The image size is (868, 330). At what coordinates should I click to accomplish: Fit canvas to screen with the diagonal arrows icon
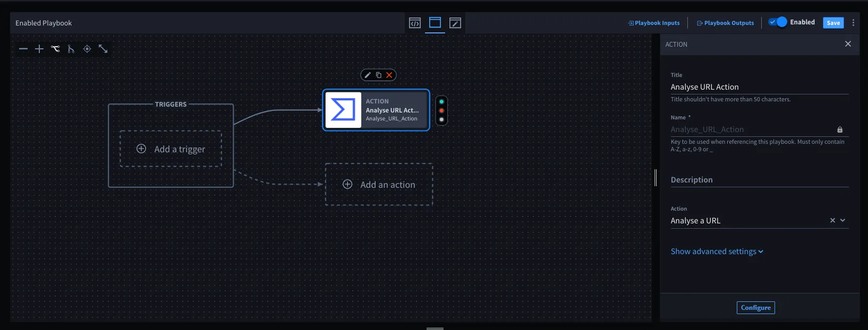coord(103,49)
